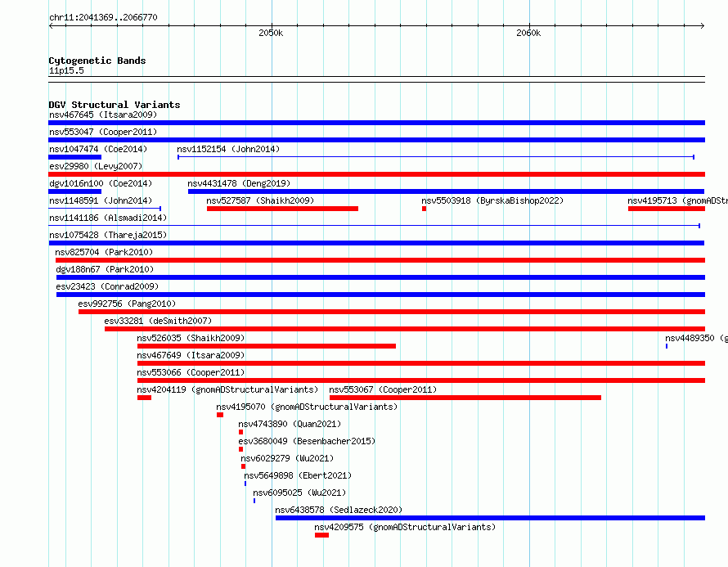Viewport: 728px width, 567px height.
Task: Click the short blue bar of nsv1047474
Action: point(74,157)
